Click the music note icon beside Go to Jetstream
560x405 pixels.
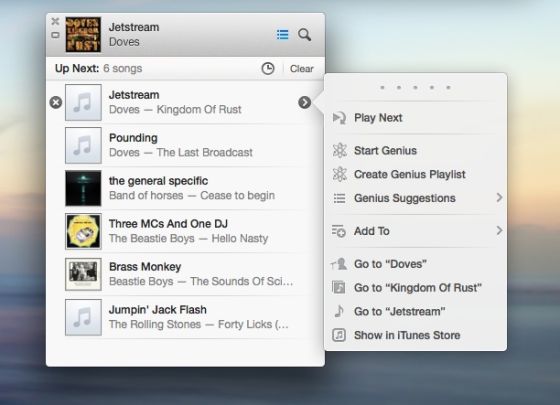339,311
